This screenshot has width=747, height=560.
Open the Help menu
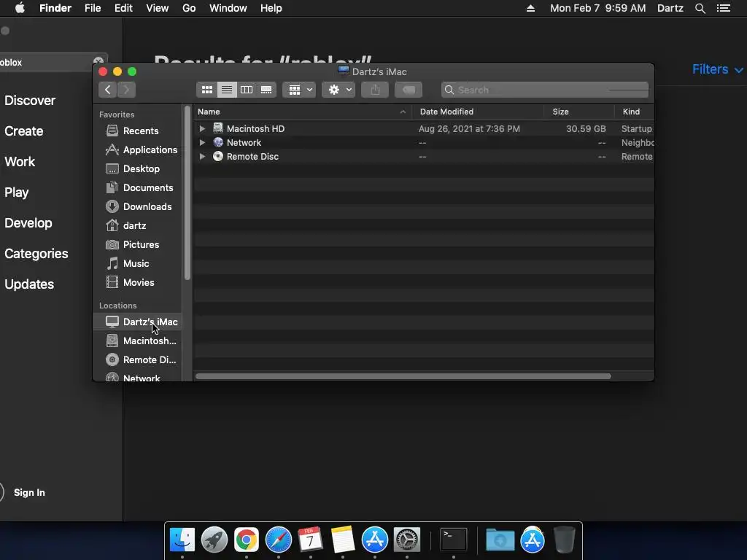pos(271,8)
